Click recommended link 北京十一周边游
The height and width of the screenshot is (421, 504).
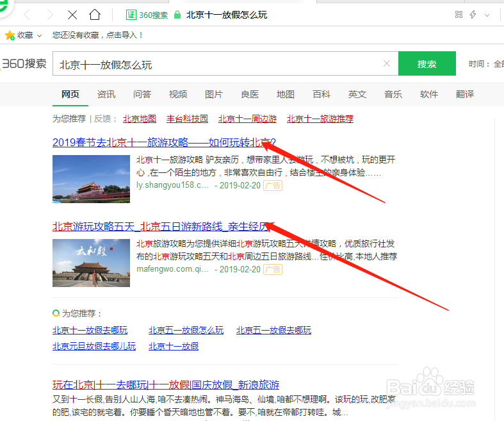247,119
